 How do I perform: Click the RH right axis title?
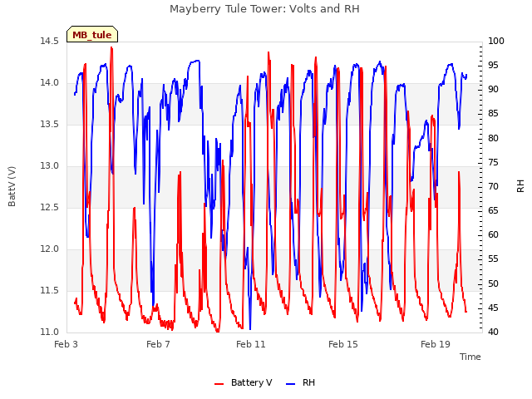pos(520,186)
